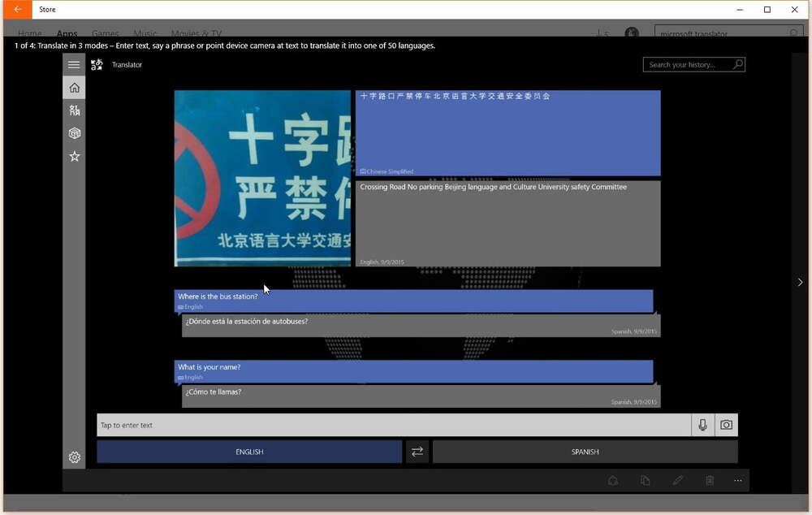The width and height of the screenshot is (812, 515).
Task: Toggle the hamburger navigation menu
Action: (x=74, y=64)
